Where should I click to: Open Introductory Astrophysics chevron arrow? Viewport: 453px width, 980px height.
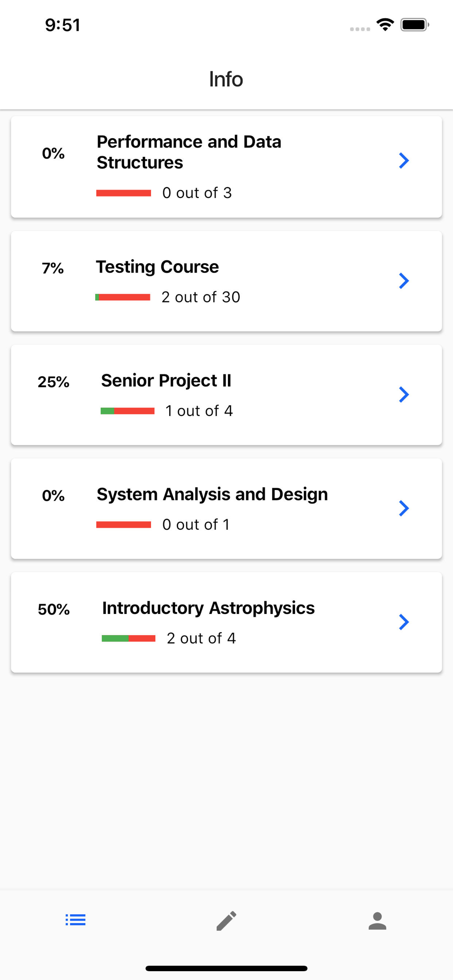pyautogui.click(x=404, y=622)
